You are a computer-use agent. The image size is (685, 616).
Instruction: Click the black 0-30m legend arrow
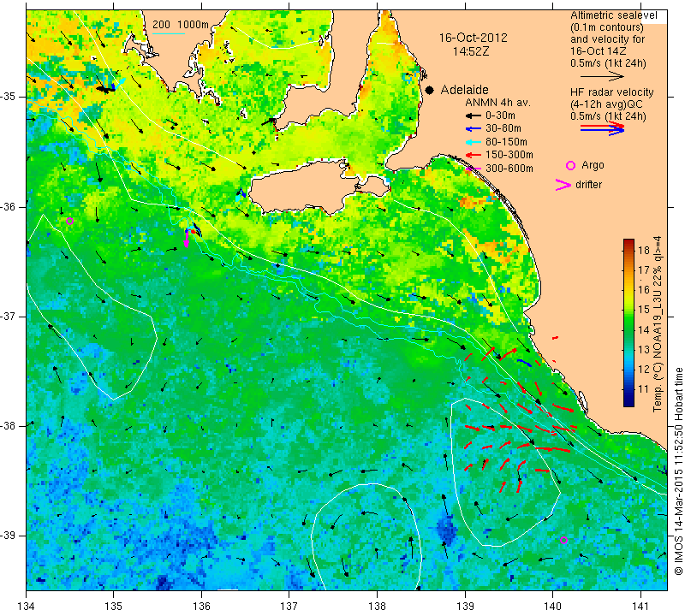point(473,115)
